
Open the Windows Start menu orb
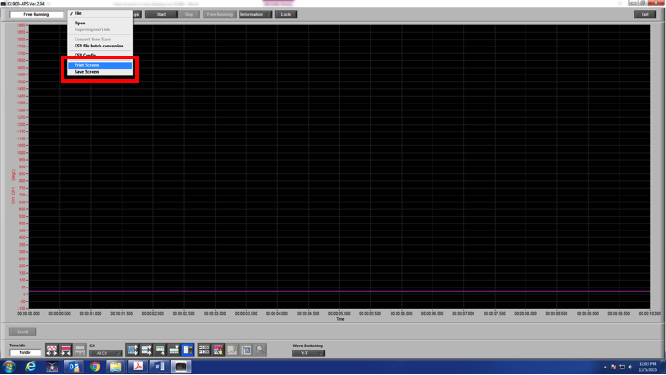click(x=9, y=367)
